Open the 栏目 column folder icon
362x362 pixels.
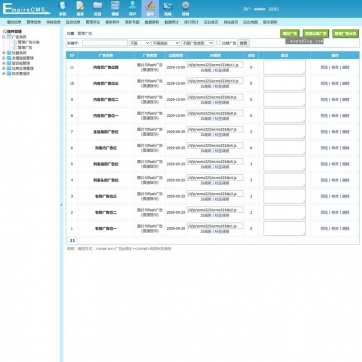click(97, 8)
